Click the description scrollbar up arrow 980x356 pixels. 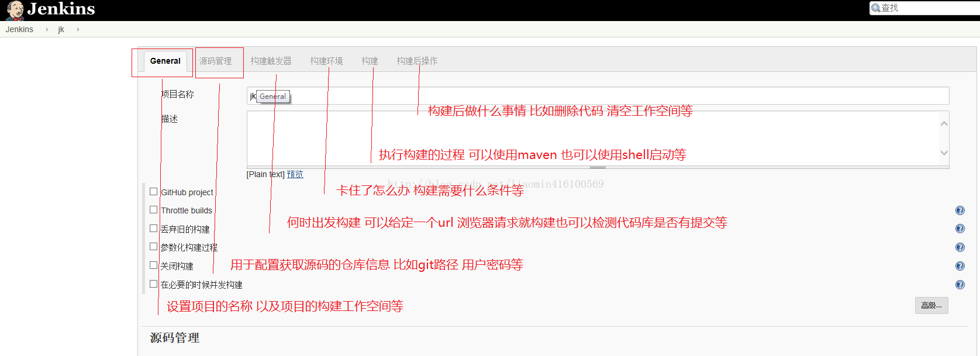[x=944, y=123]
